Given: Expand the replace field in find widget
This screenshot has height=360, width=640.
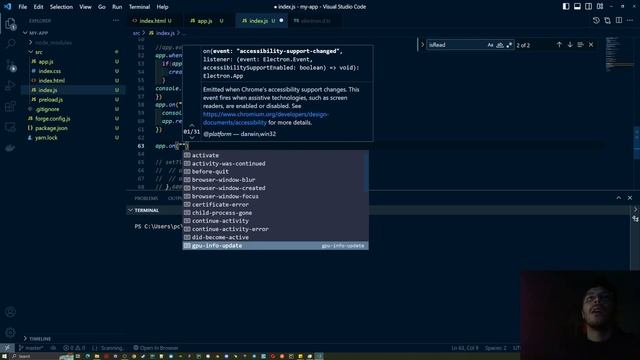Looking at the screenshot, I should (422, 45).
